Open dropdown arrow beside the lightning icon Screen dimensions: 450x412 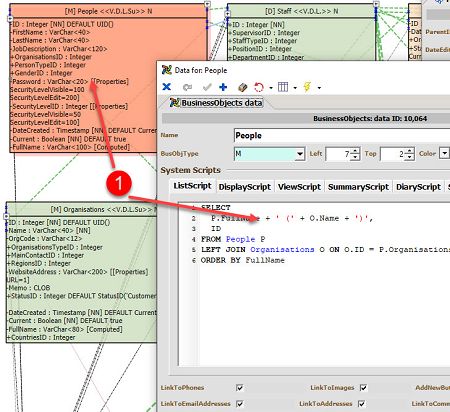[x=319, y=88]
